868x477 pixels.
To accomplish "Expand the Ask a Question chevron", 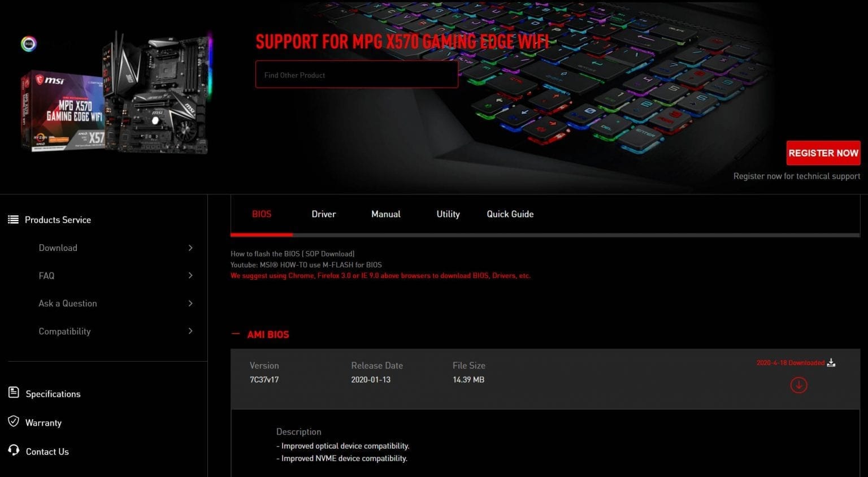I will tap(190, 303).
